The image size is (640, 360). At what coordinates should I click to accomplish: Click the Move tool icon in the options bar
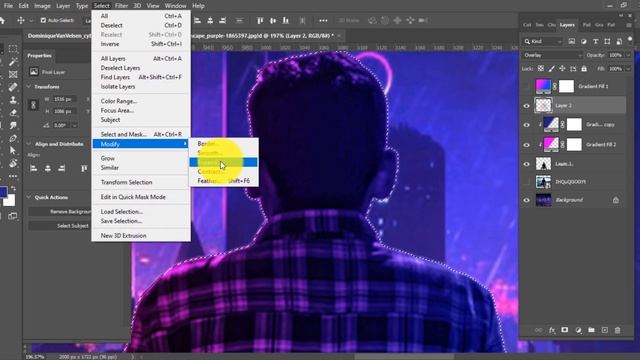(x=20, y=20)
